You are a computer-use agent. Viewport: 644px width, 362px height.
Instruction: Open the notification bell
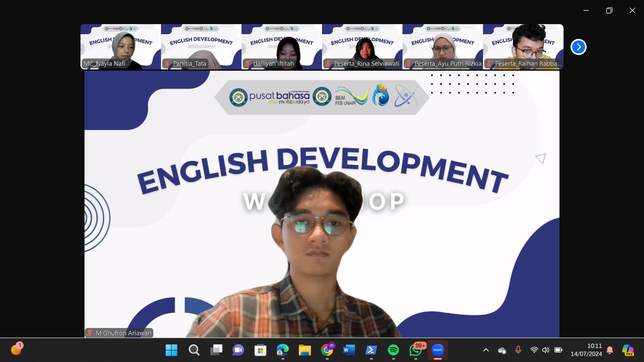click(610, 350)
